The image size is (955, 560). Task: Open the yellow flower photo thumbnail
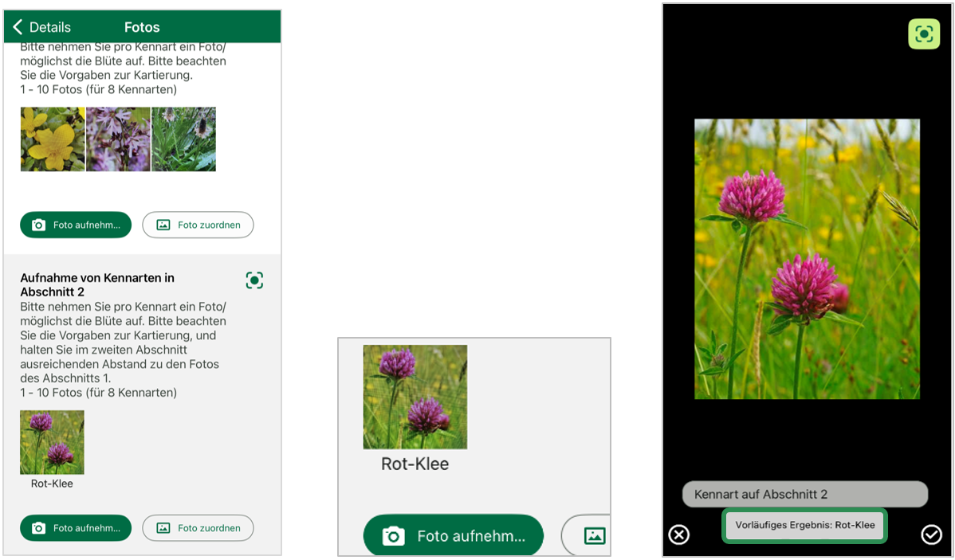tap(53, 139)
